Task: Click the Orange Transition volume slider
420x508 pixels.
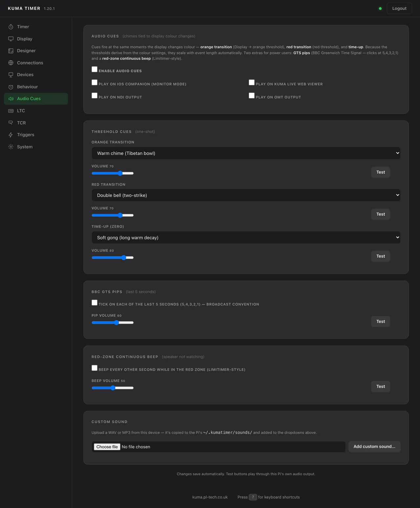Action: (x=113, y=173)
